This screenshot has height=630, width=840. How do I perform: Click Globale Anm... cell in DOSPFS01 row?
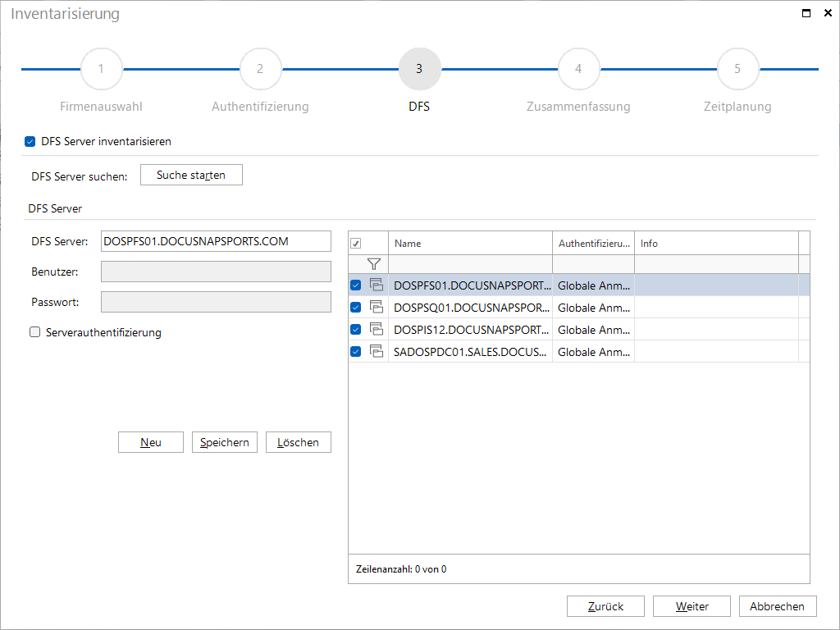pyautogui.click(x=594, y=285)
